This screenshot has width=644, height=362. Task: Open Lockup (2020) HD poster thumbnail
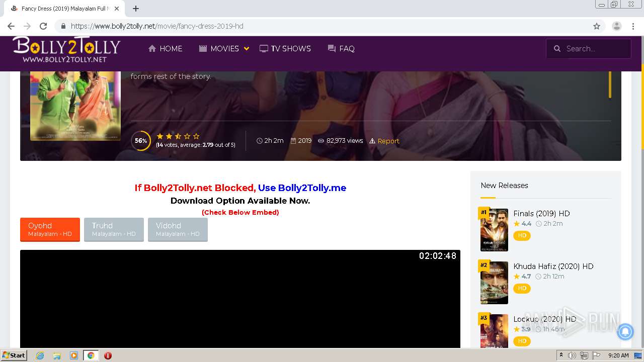coord(494,331)
